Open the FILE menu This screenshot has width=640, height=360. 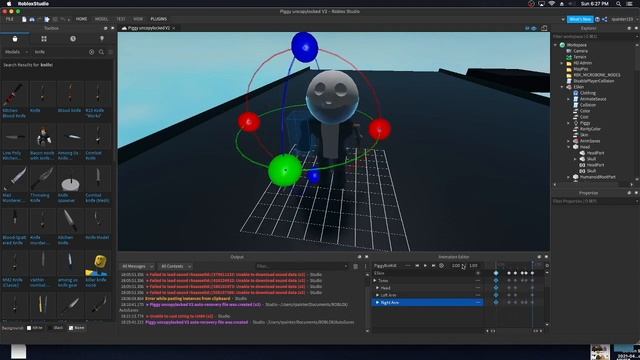10,19
